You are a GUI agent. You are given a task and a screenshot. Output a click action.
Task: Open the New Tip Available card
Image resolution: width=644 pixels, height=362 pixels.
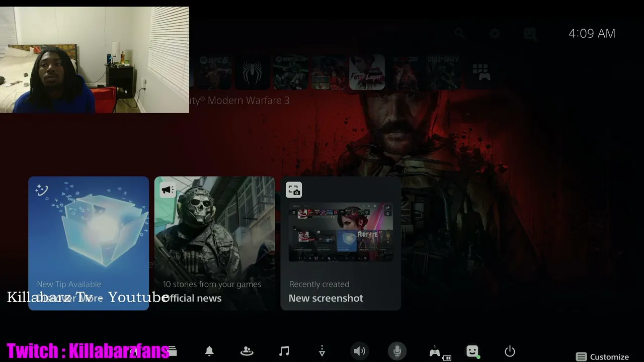(x=89, y=243)
